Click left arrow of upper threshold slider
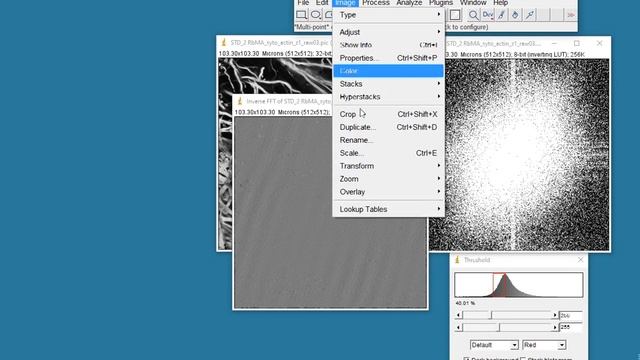640x360 pixels. click(458, 315)
